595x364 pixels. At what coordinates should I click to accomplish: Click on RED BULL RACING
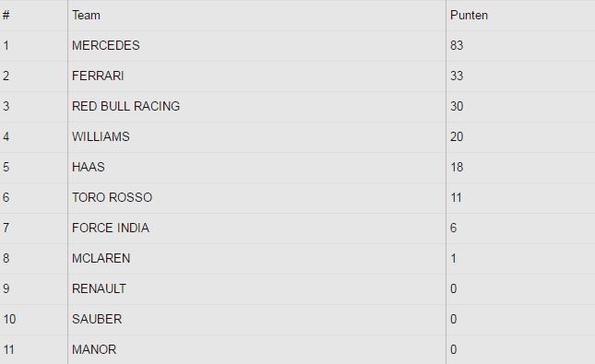point(125,106)
